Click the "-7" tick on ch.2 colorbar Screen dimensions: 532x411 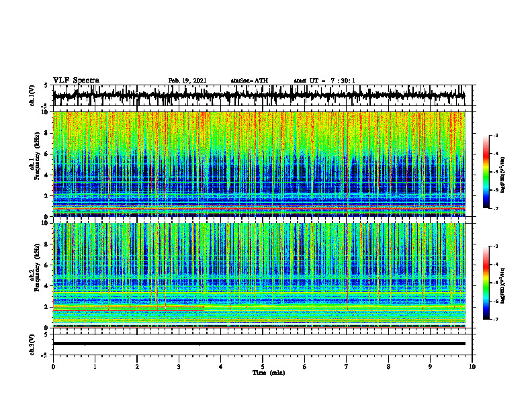coord(496,319)
